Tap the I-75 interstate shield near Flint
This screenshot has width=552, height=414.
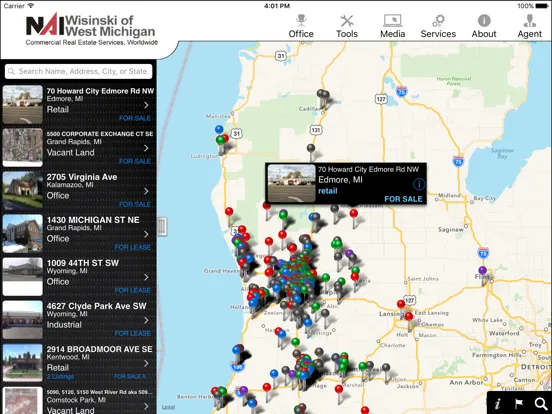483,253
